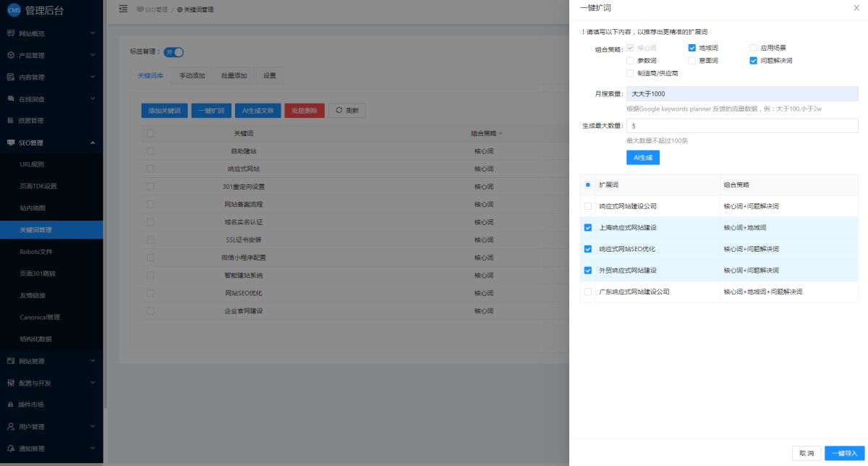Expand the 网站管理 menu chevron
The width and height of the screenshot is (868, 466).
93,360
